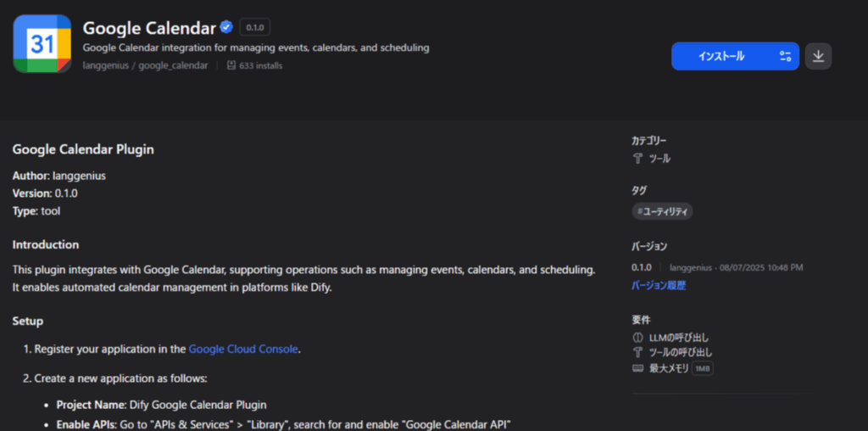Click the langgenius / google_calendar path text
Screen dimensions: 868x431
[145, 65]
